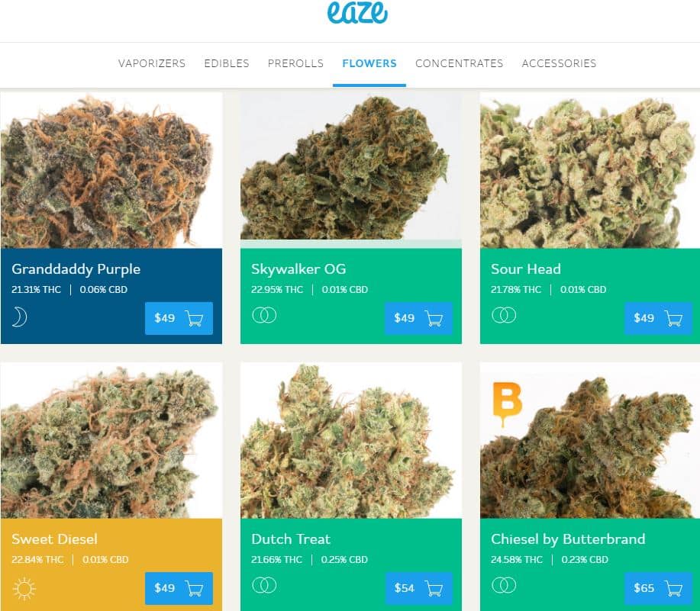Click the orange Butterbrand B logo
The height and width of the screenshot is (611, 700).
[507, 404]
